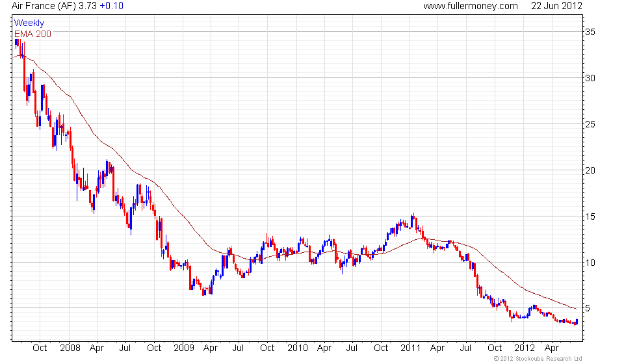
Task: Click the Apr label after 2010
Action: click(324, 348)
